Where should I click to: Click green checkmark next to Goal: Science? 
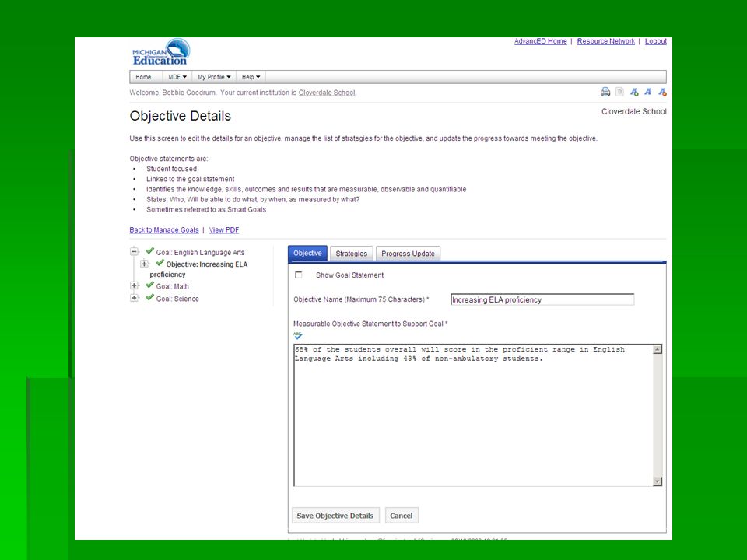[149, 297]
